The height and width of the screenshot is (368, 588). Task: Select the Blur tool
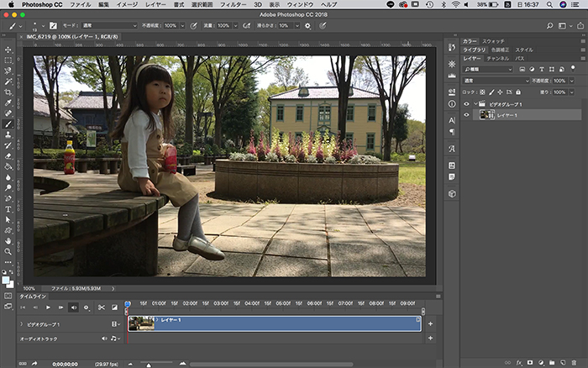8,177
